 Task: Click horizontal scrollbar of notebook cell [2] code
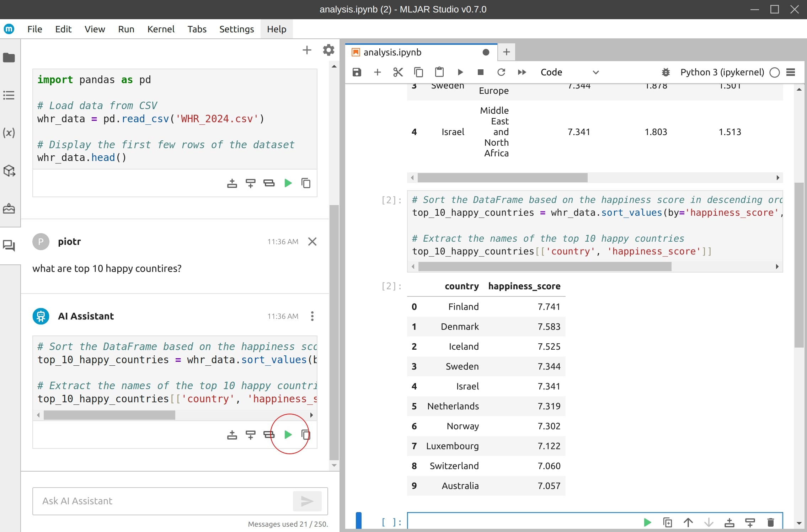[545, 267]
